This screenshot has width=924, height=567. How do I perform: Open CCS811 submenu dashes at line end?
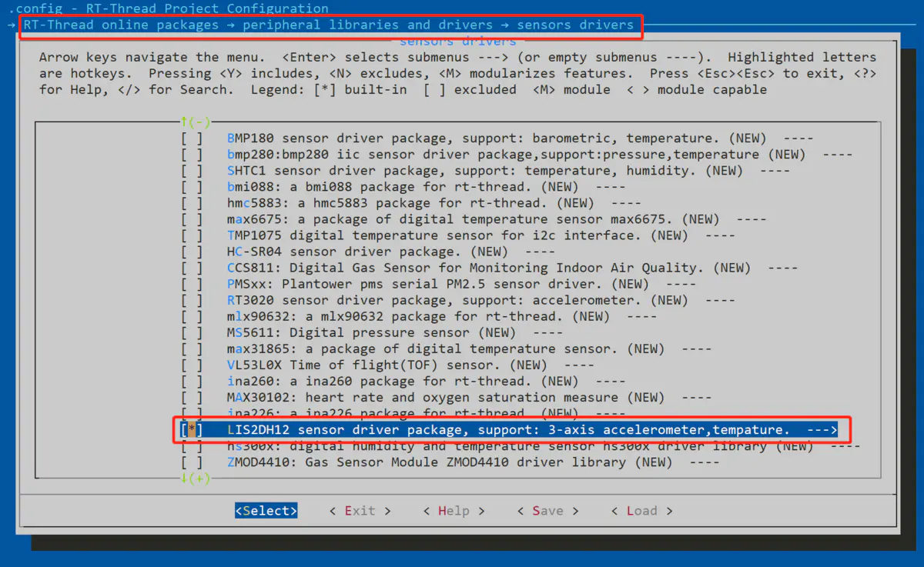click(782, 268)
